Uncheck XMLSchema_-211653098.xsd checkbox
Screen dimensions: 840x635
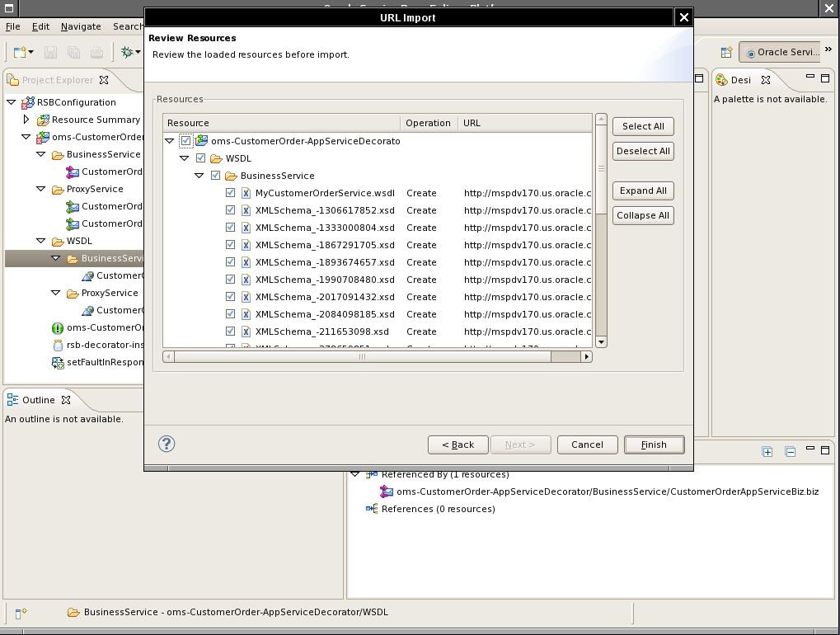(230, 332)
